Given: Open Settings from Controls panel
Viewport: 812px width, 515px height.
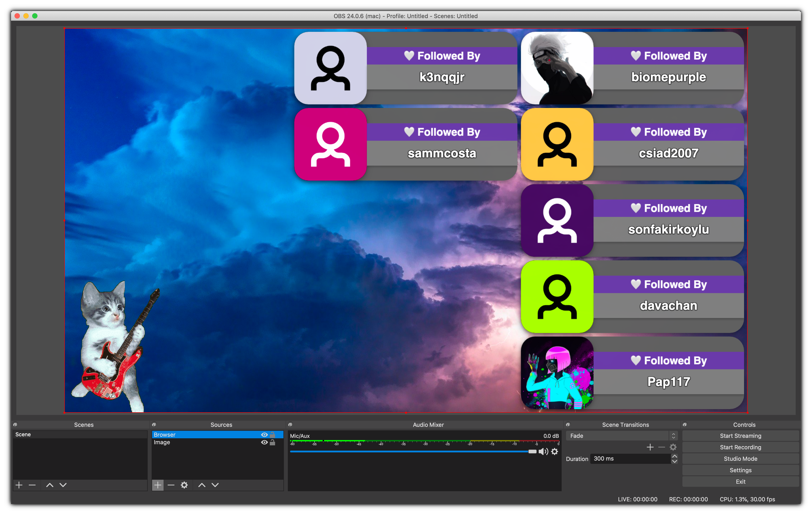Looking at the screenshot, I should click(740, 470).
